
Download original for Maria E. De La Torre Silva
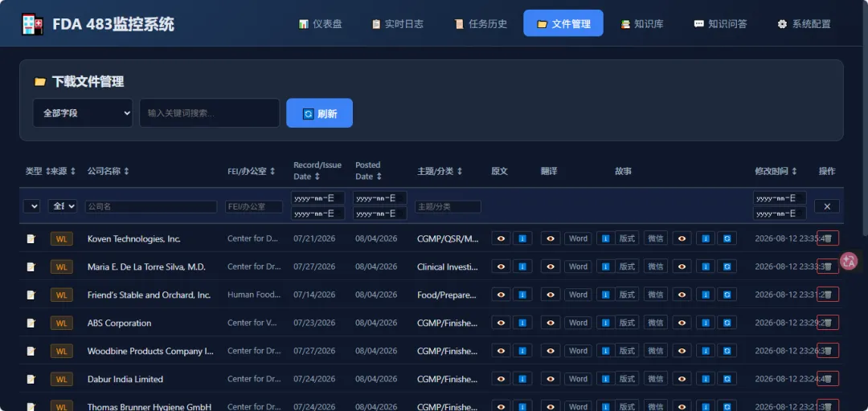coord(522,267)
